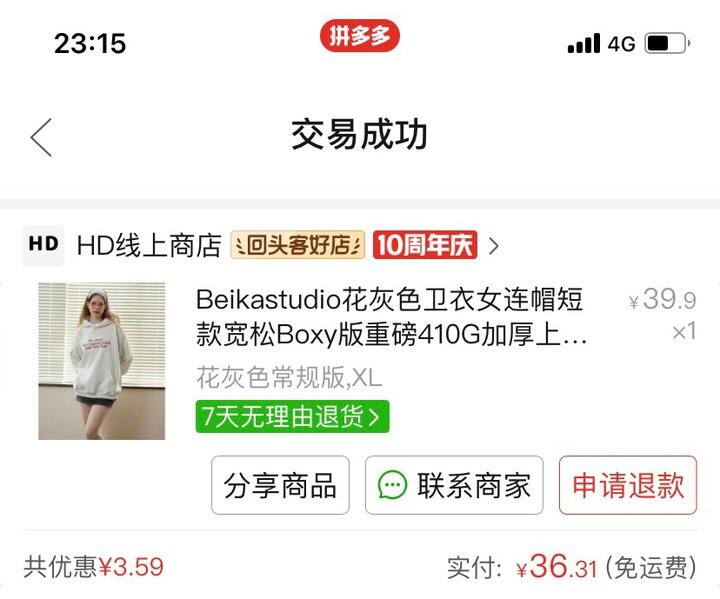720x599 pixels.
Task: Click the 联系商家 button
Action: [454, 485]
